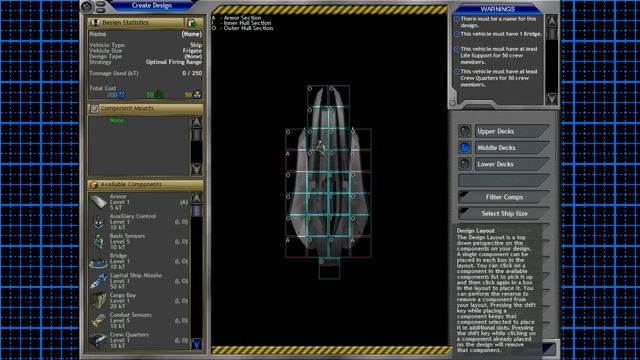Click the name warning bullet icon
640x360 pixels.
[457, 19]
